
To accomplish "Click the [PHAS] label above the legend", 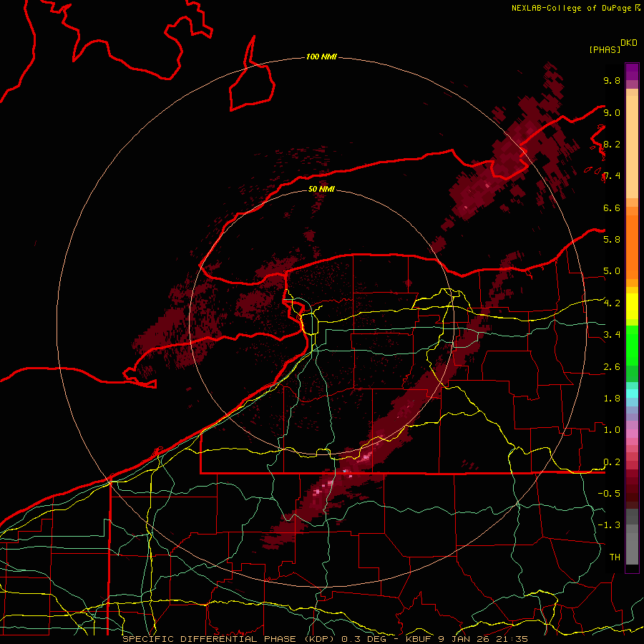I will point(605,49).
